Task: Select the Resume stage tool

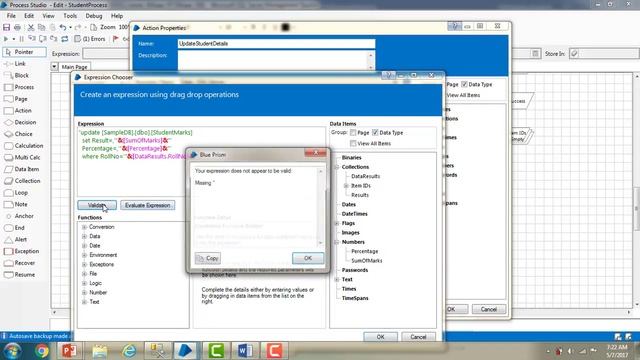Action: point(24,275)
